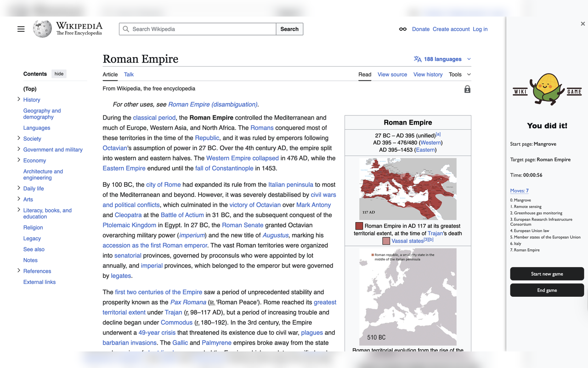Click Start new game button
The image size is (588, 368).
pyautogui.click(x=547, y=274)
